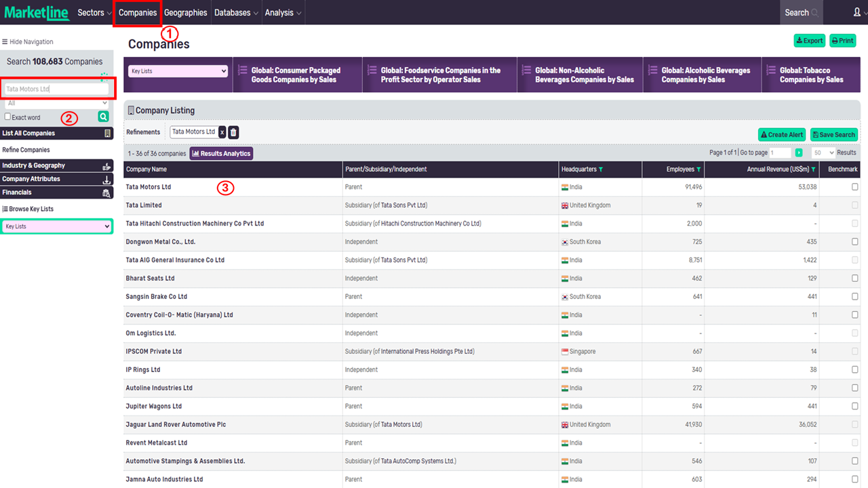Open the Key Lists dropdown in the purple banner

pyautogui.click(x=178, y=71)
